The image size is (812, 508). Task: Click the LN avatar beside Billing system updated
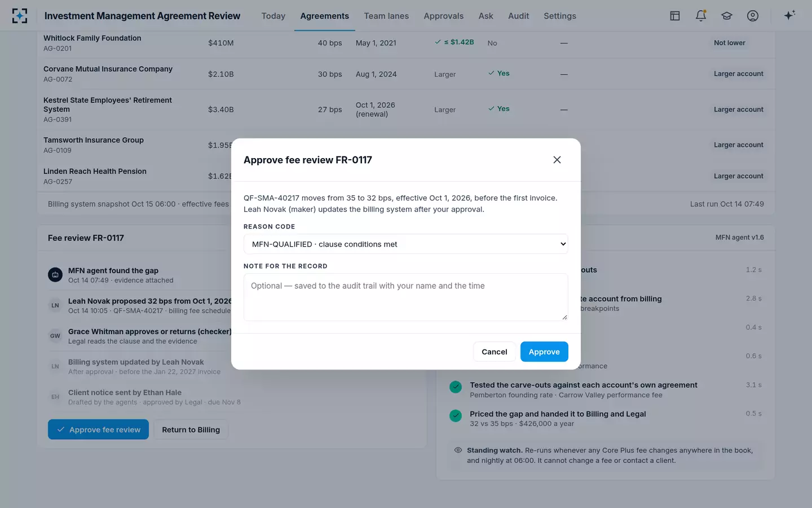click(x=55, y=366)
